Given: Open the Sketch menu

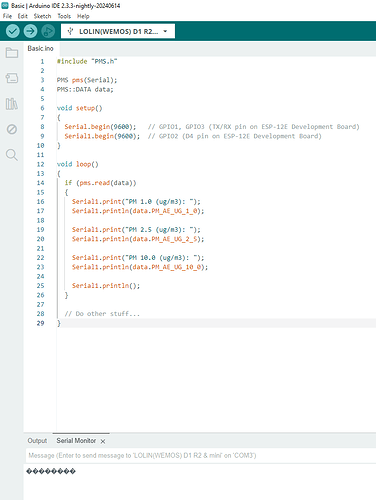Looking at the screenshot, I should (42, 16).
